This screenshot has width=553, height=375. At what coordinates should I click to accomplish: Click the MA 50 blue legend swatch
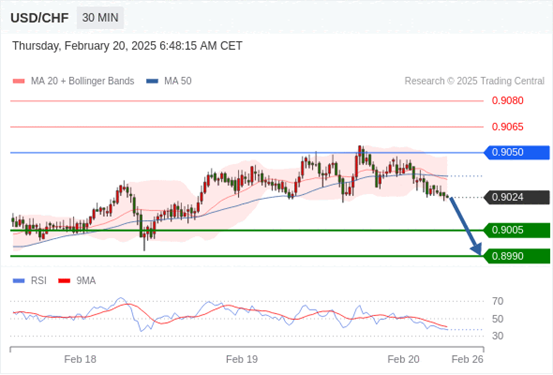[x=152, y=81]
